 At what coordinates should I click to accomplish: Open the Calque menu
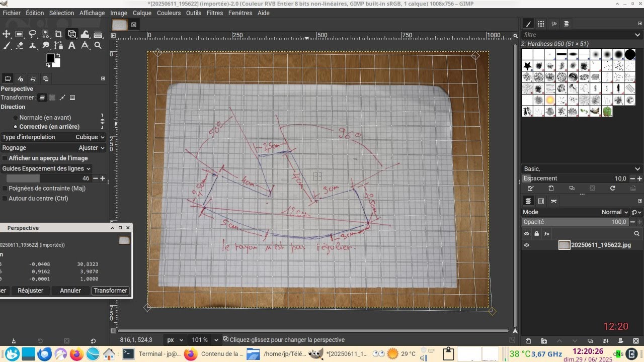click(142, 13)
